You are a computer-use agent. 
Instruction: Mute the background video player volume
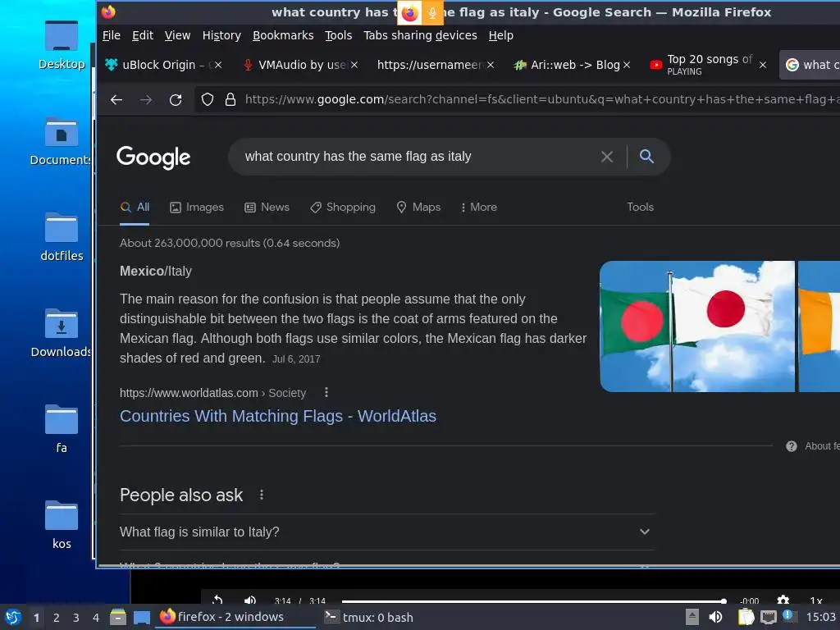coord(249,600)
